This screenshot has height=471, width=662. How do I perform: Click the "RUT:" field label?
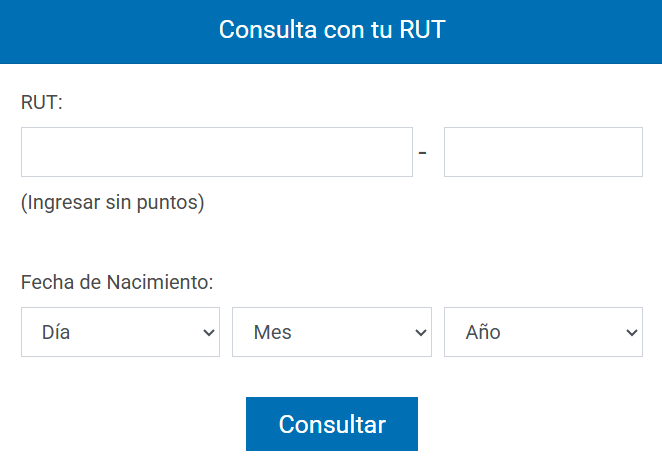pyautogui.click(x=42, y=102)
